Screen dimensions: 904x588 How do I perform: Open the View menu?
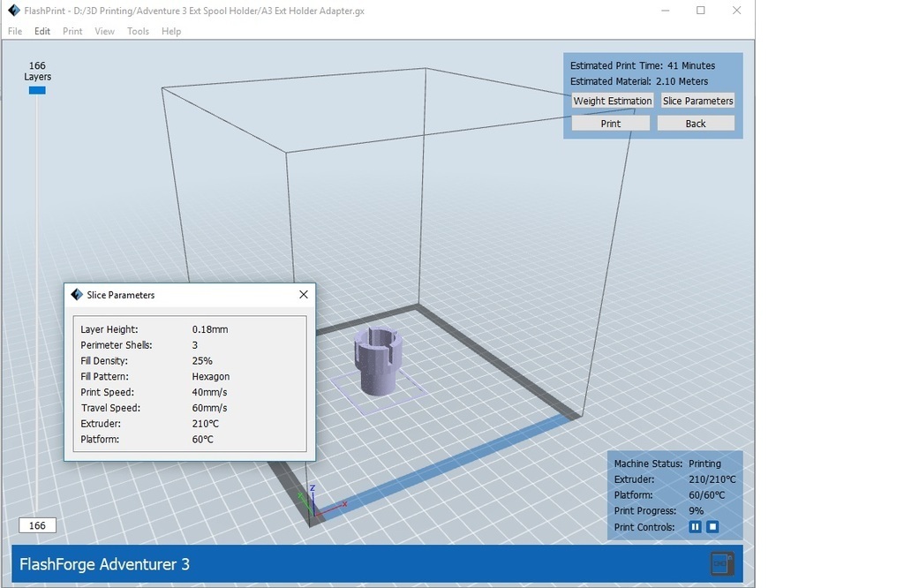pyautogui.click(x=104, y=31)
